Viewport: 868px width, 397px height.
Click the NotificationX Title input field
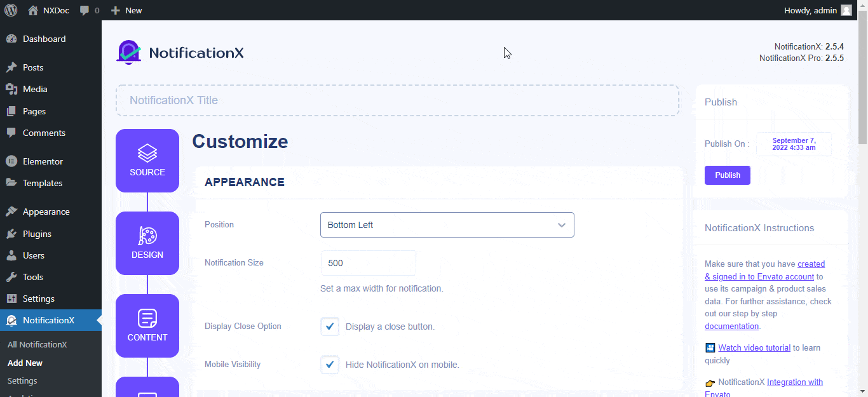[397, 100]
